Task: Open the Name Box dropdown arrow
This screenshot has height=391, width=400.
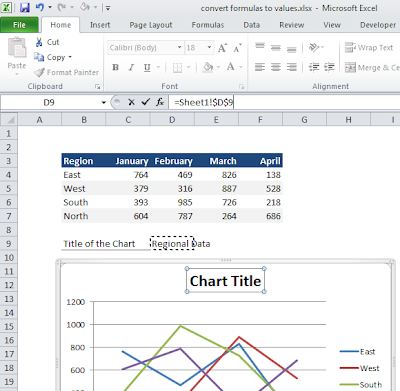Action: tap(104, 103)
